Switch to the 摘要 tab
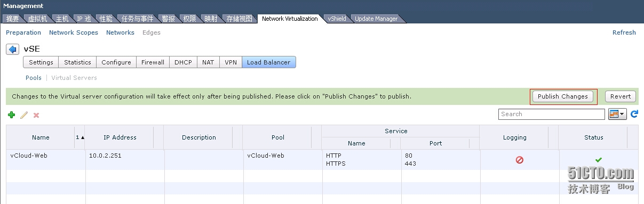This screenshot has width=644, height=204. tap(13, 19)
